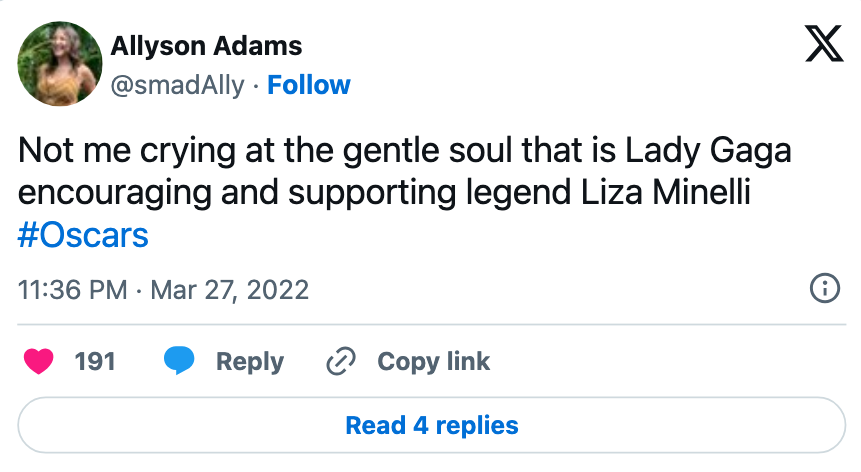This screenshot has height=472, width=861.
Task: Click the word link beside chain icon
Action: 467,361
